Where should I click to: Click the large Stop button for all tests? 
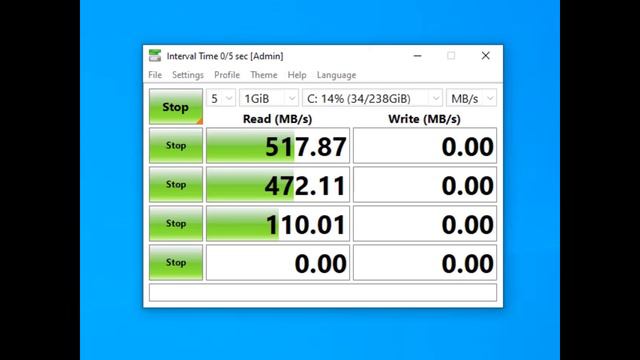pos(176,107)
